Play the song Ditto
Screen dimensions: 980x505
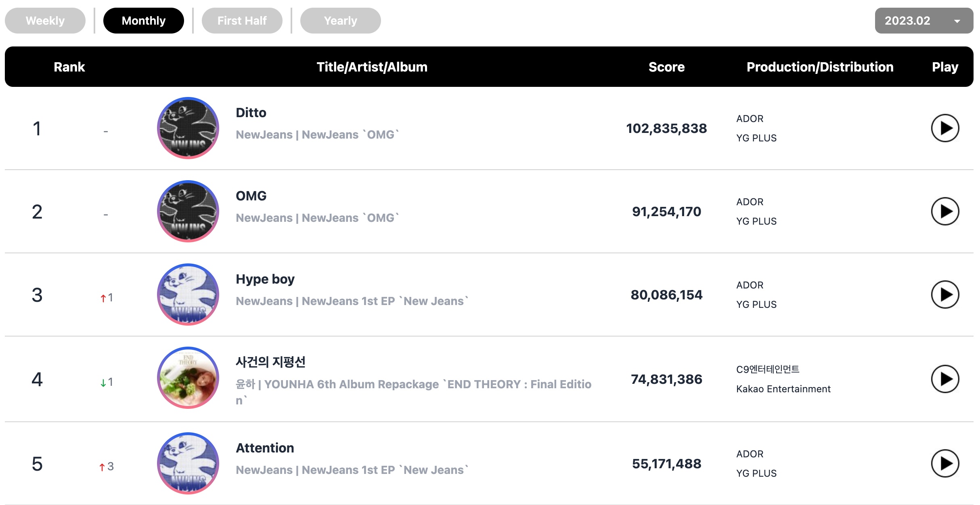945,128
